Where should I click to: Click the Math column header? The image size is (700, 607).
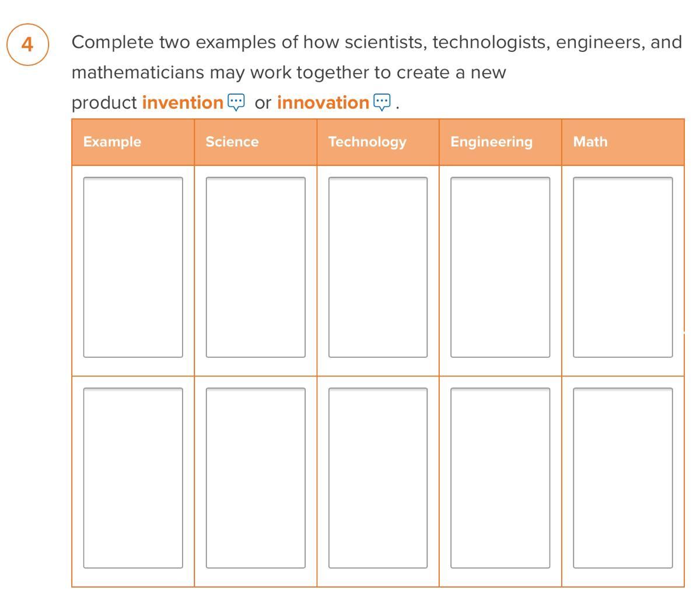(590, 142)
